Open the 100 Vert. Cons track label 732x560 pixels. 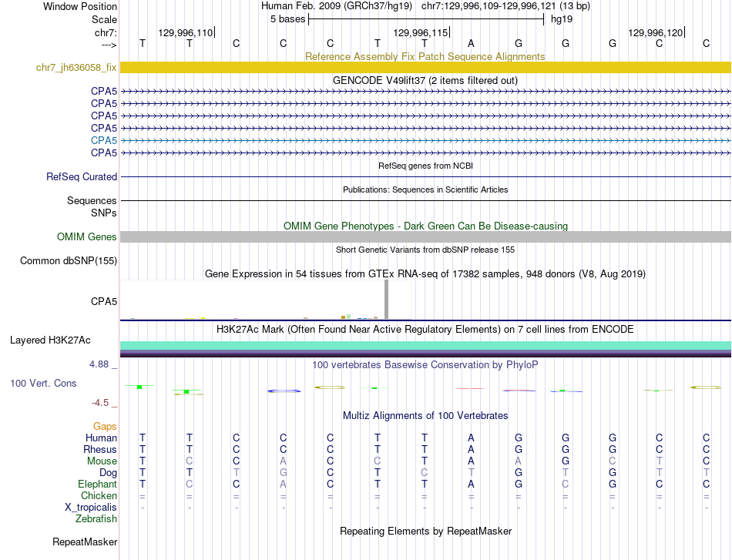click(x=43, y=383)
